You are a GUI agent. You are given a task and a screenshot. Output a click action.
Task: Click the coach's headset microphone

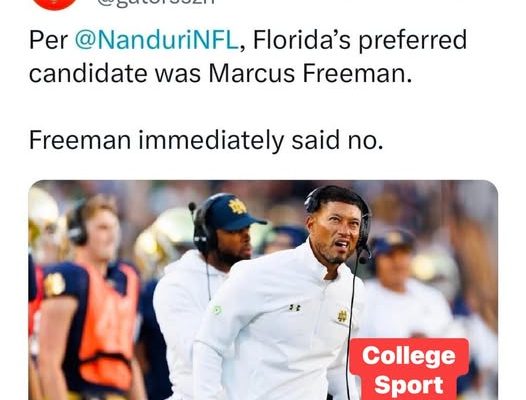(x=364, y=259)
